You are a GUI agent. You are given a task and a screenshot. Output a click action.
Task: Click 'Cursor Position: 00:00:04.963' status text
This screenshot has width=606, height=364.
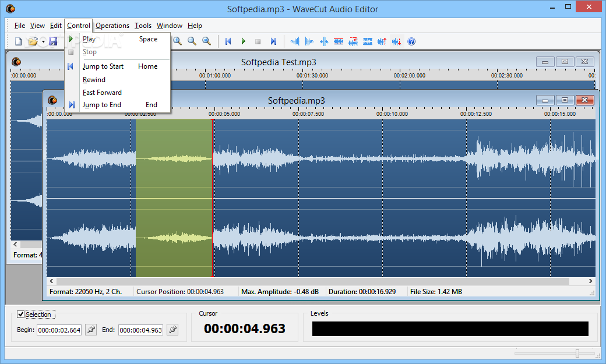(180, 292)
